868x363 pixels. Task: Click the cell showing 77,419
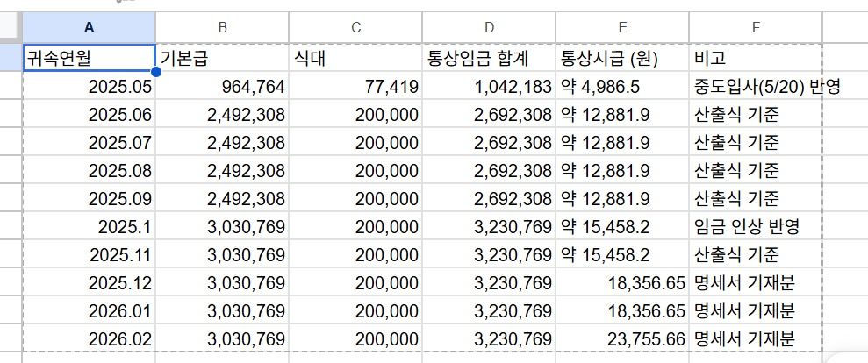355,87
